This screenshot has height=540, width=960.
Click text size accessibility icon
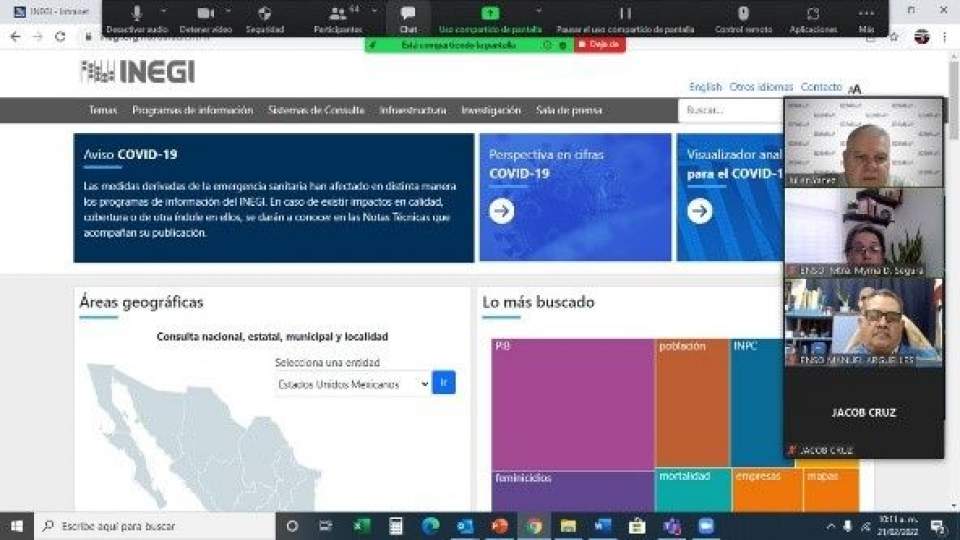tap(855, 89)
